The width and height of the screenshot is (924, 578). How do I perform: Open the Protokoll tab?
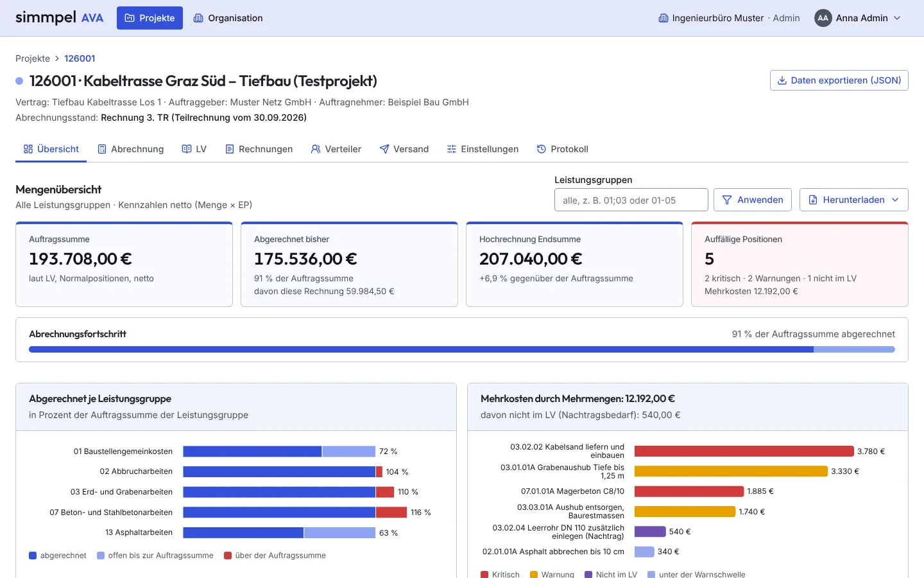563,149
